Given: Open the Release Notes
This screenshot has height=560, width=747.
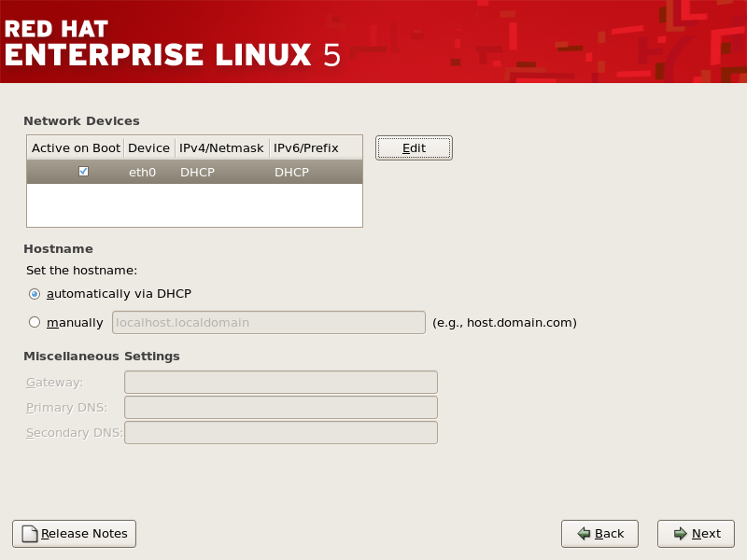Looking at the screenshot, I should tap(74, 534).
